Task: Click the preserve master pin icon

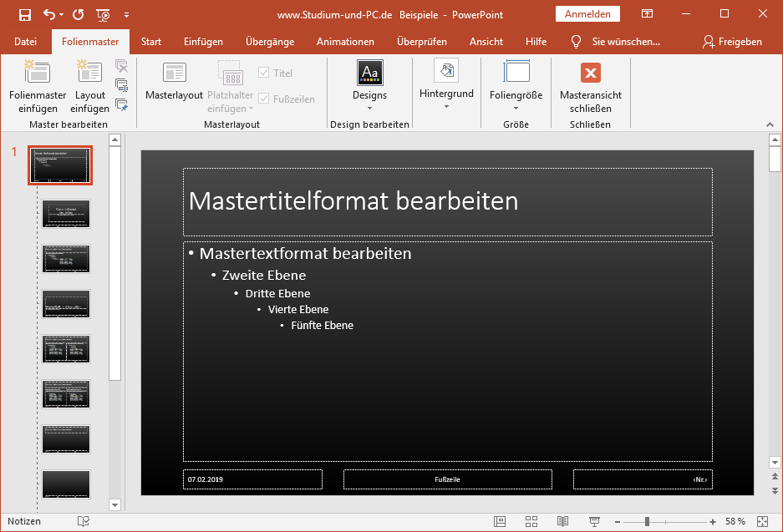Action: pyautogui.click(x=121, y=104)
